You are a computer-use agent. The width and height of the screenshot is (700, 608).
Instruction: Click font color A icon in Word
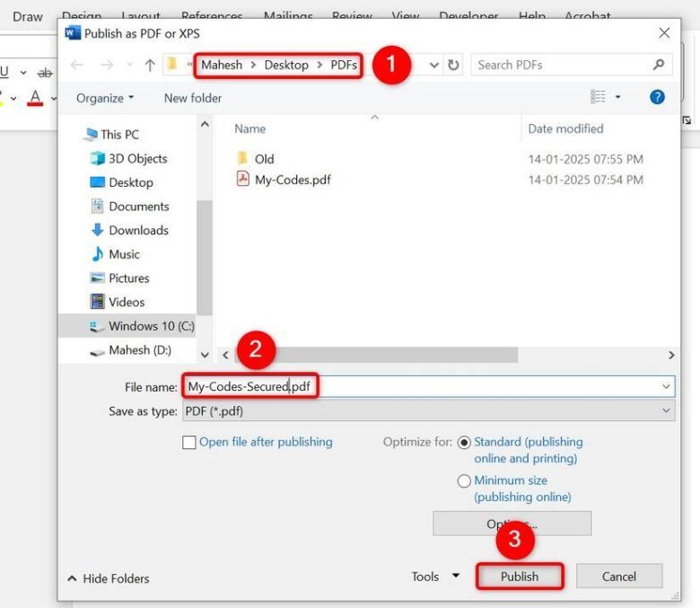click(35, 97)
